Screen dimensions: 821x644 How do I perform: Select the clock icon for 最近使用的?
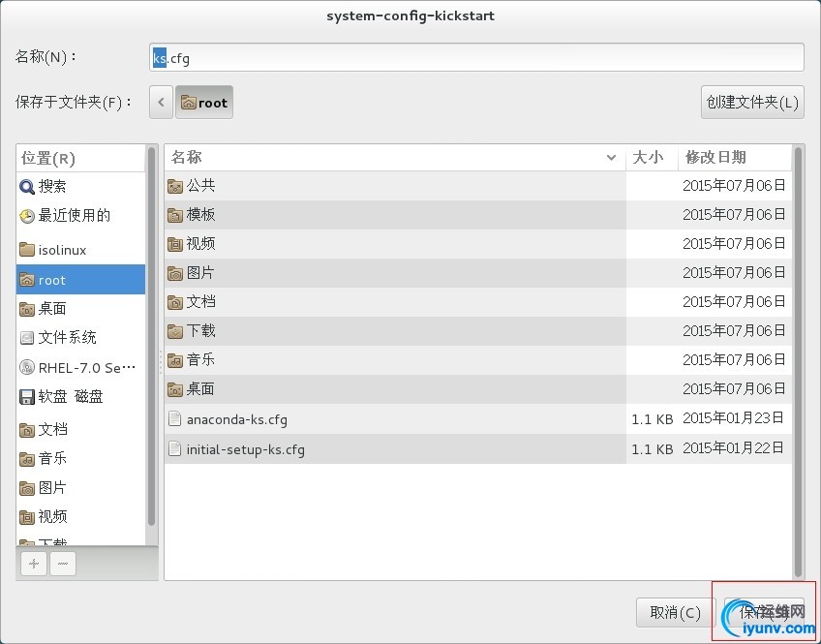click(x=27, y=216)
